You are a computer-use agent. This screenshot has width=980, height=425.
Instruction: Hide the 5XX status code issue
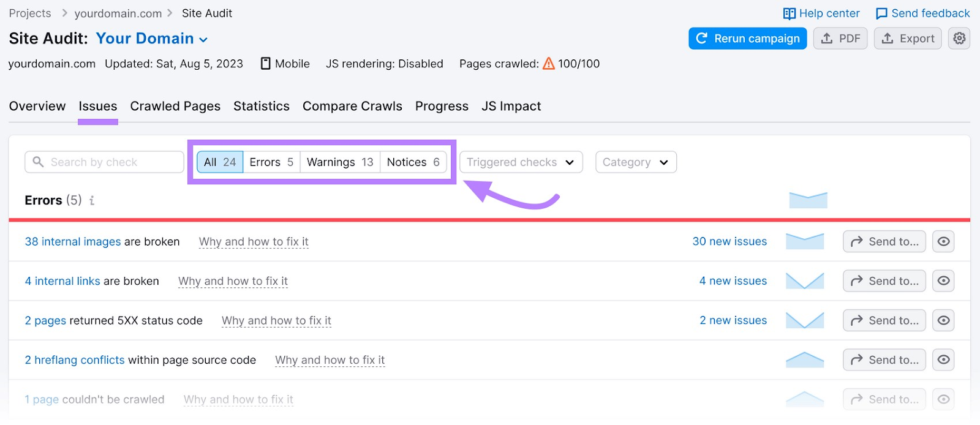[943, 320]
